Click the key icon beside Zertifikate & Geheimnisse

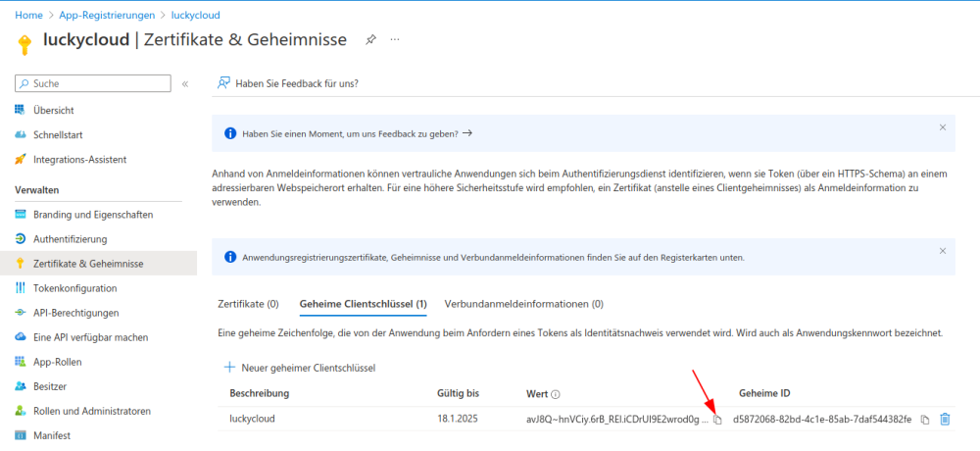click(x=20, y=264)
